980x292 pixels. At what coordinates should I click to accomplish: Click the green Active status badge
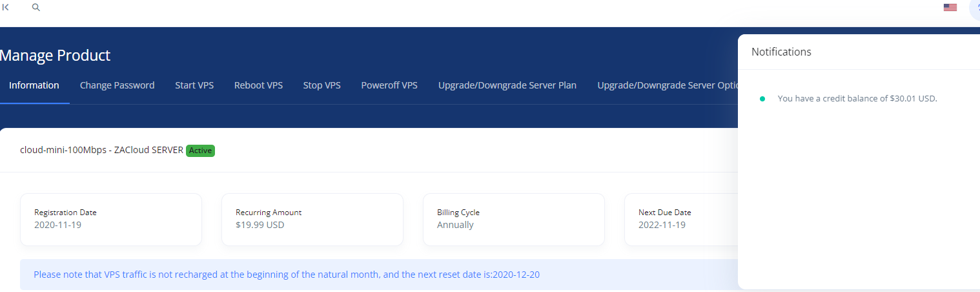200,151
